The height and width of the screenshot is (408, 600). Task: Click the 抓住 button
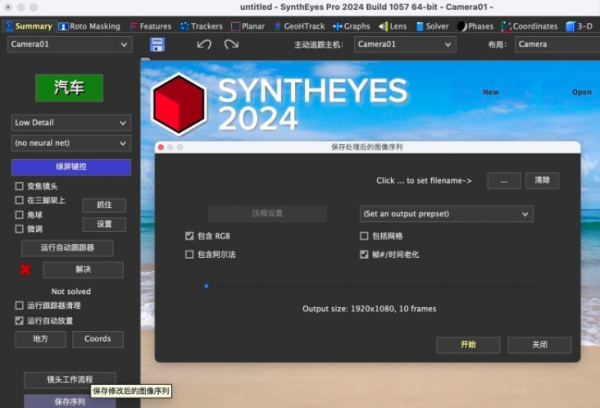(104, 205)
